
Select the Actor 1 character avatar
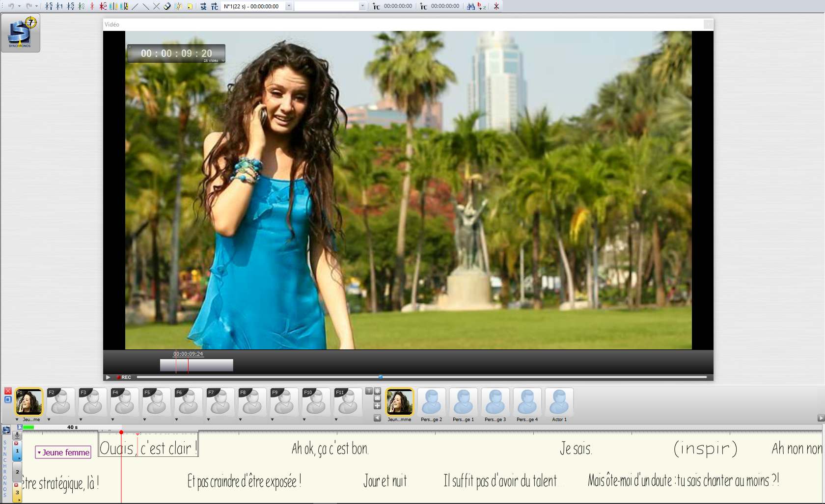(x=559, y=402)
